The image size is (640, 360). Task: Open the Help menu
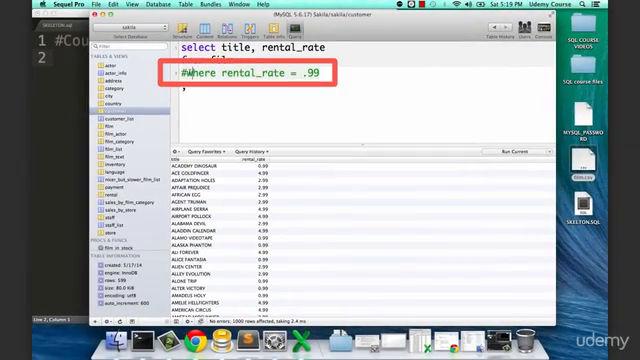click(x=263, y=4)
